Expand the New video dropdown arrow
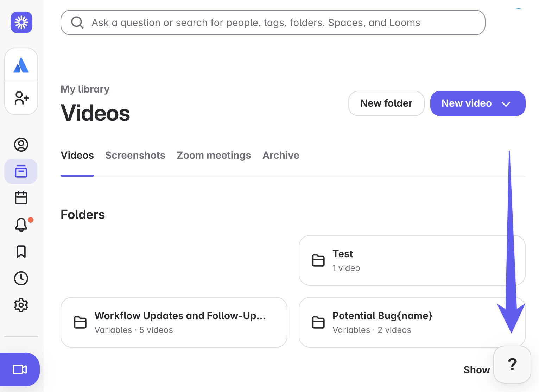Screen dimensions: 539x392 click(506, 104)
